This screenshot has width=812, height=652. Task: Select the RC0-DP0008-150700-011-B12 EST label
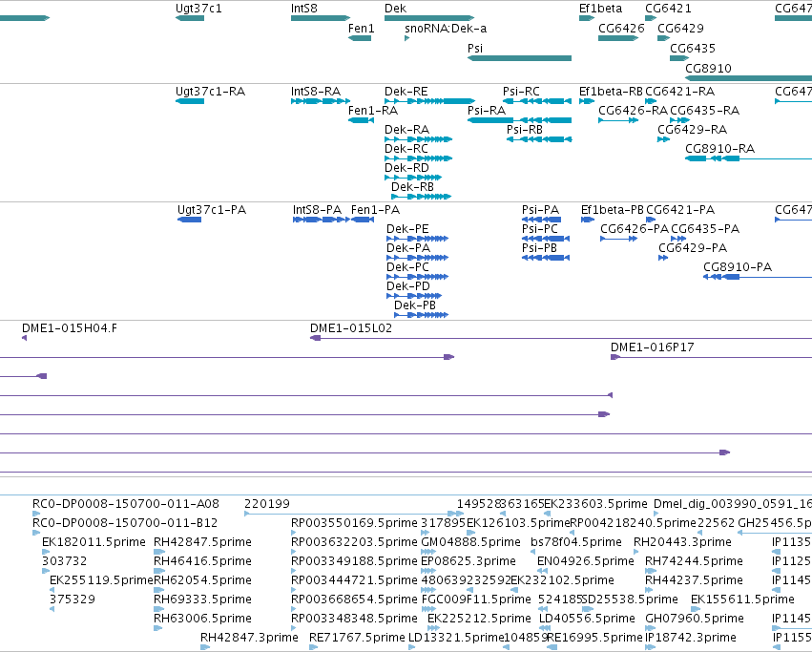pyautogui.click(x=125, y=523)
